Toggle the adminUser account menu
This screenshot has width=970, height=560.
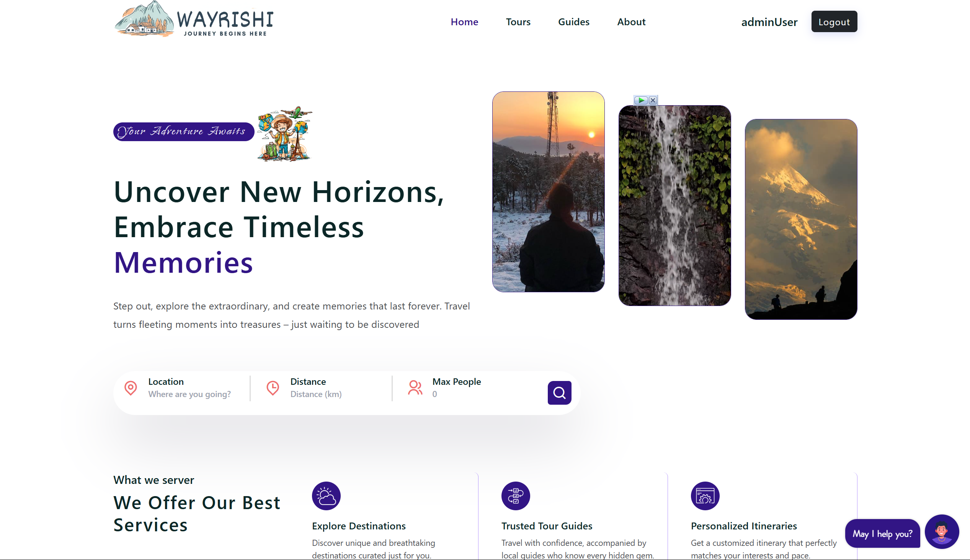click(769, 21)
